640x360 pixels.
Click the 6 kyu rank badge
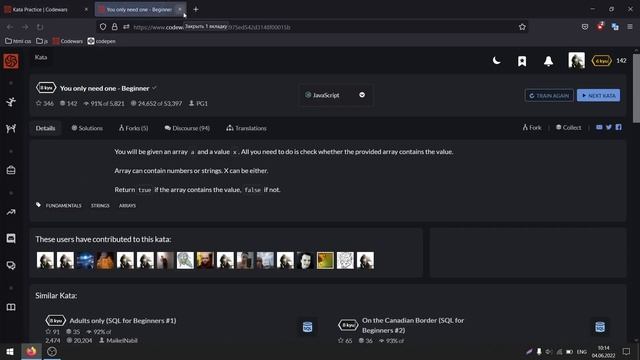tap(602, 61)
